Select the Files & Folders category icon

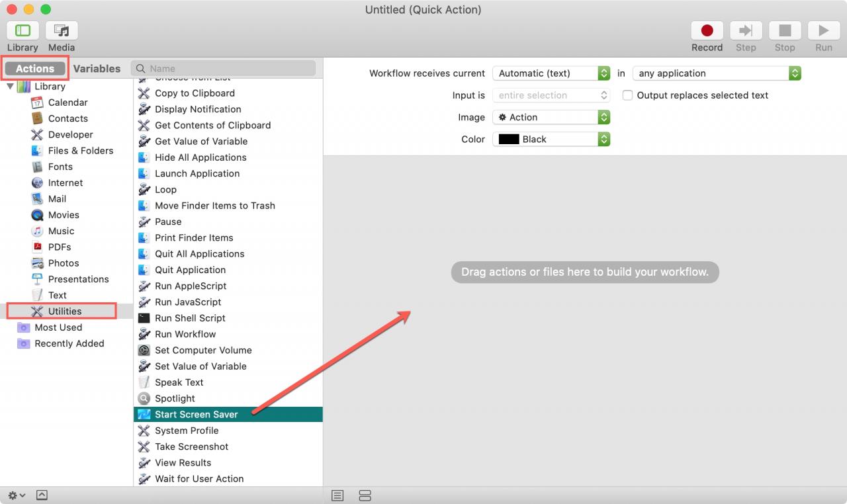[37, 151]
